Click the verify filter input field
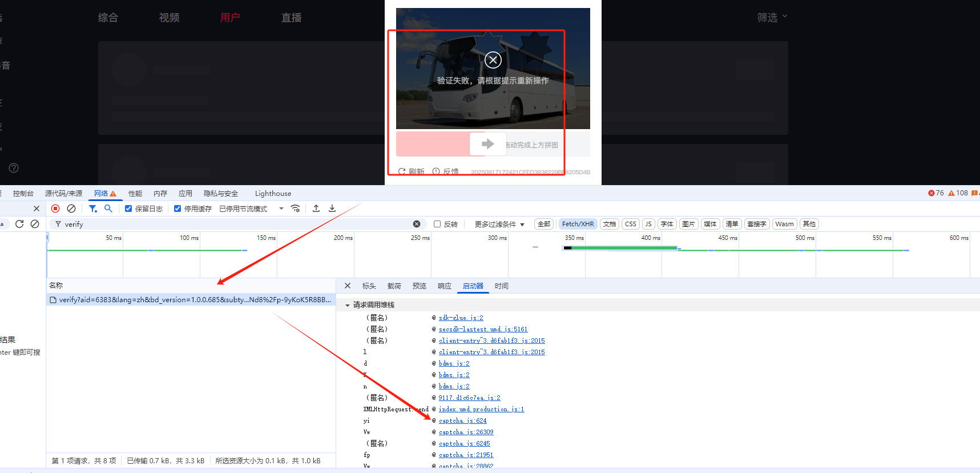Screen dimensions: 980x473 237,224
